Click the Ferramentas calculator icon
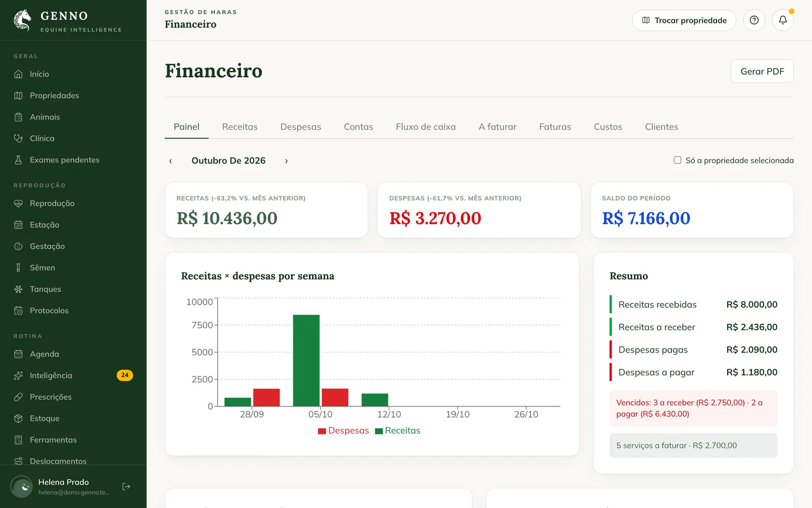Viewport: 812px width, 508px height. (x=18, y=440)
